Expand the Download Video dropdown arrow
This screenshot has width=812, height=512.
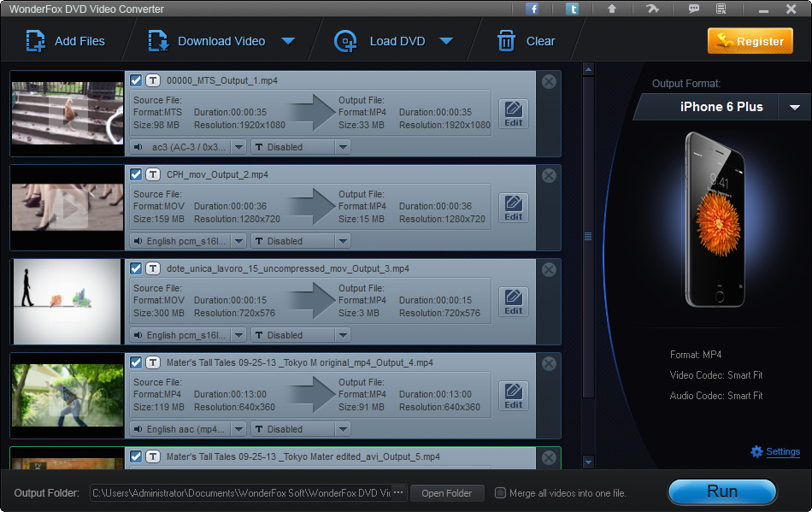[x=288, y=41]
